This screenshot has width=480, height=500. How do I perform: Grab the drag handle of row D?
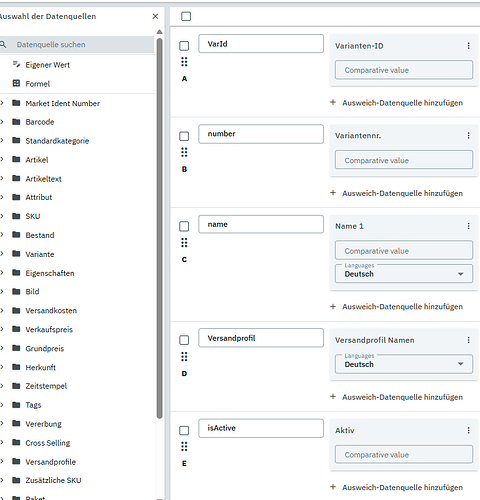pyautogui.click(x=184, y=357)
